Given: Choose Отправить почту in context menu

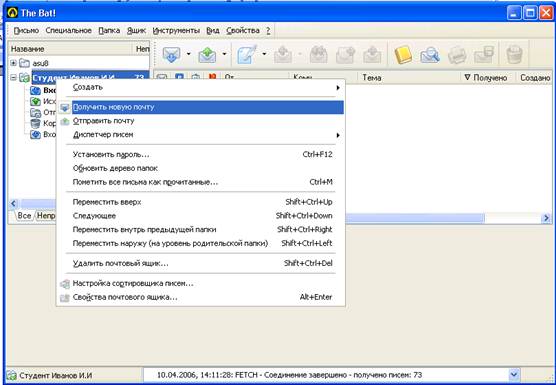Looking at the screenshot, I should (201, 121).
